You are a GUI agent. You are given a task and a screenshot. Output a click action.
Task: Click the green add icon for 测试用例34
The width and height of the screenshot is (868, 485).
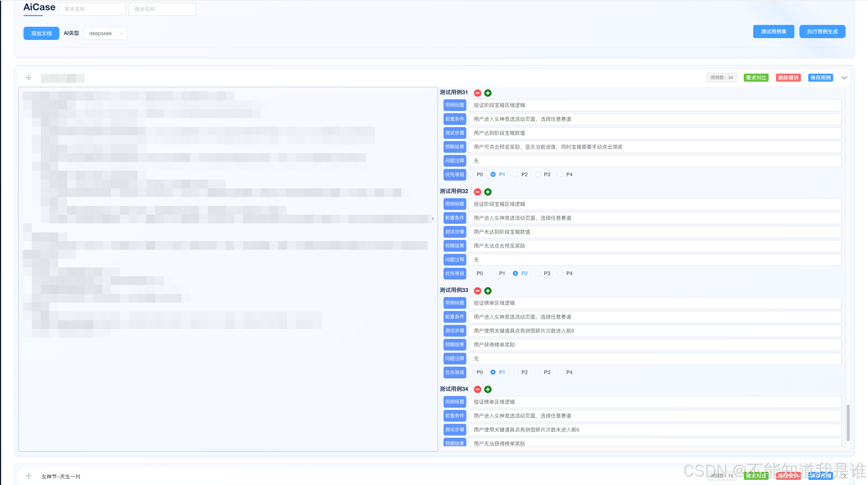(488, 389)
